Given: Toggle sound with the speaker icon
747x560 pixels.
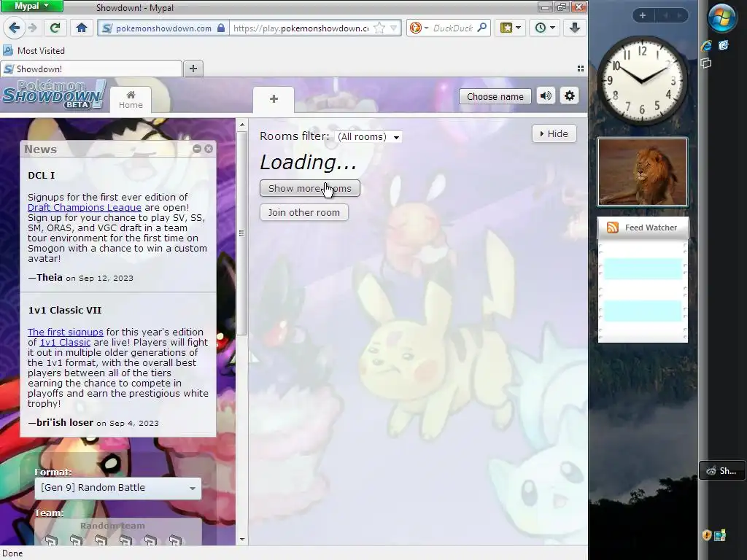Looking at the screenshot, I should click(x=546, y=96).
